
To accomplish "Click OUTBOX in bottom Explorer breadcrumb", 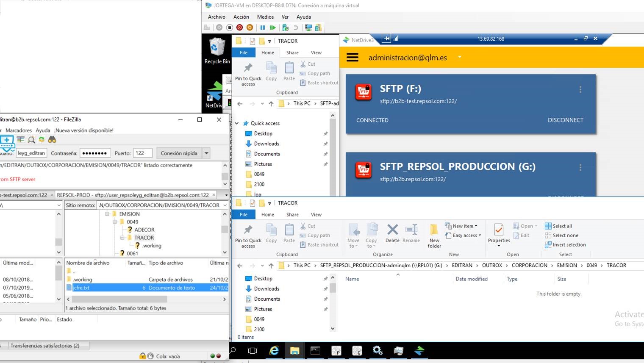I will [492, 266].
